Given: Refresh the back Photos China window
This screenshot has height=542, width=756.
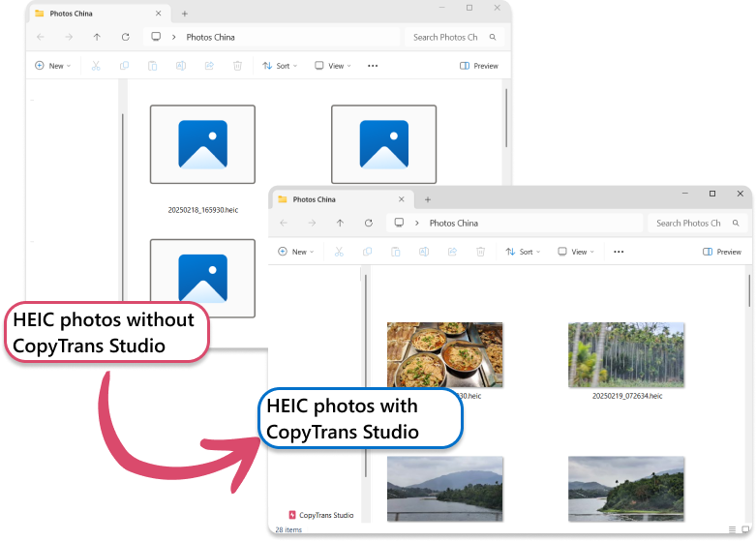Looking at the screenshot, I should click(126, 37).
